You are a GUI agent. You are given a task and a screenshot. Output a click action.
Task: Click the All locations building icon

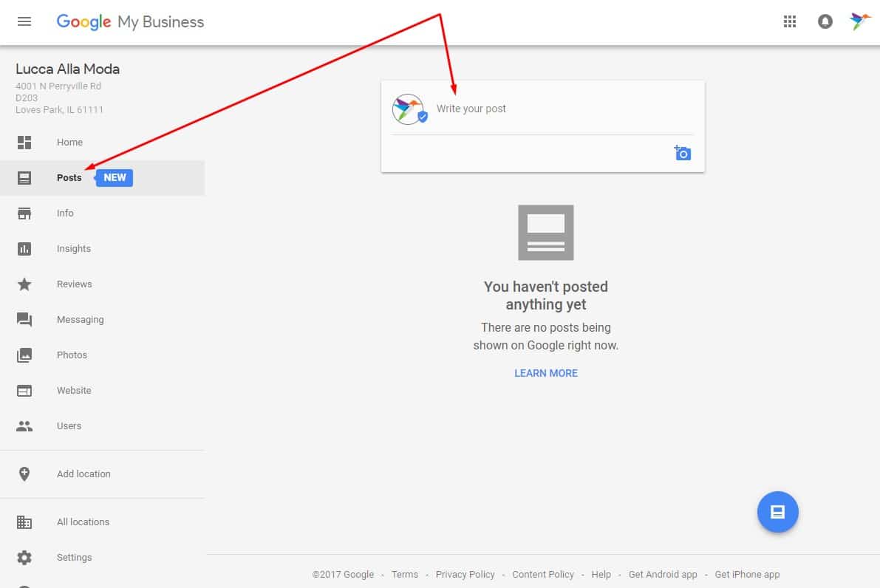pos(24,522)
